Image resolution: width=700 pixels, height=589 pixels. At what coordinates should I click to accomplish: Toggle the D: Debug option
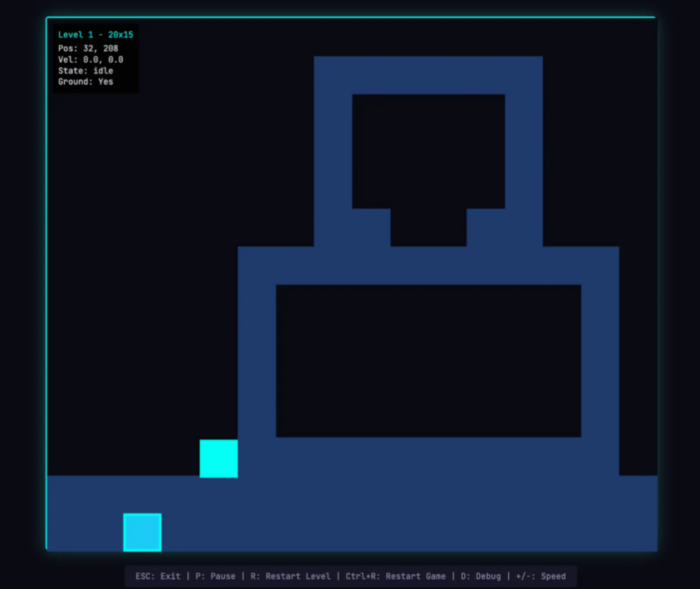(480, 576)
